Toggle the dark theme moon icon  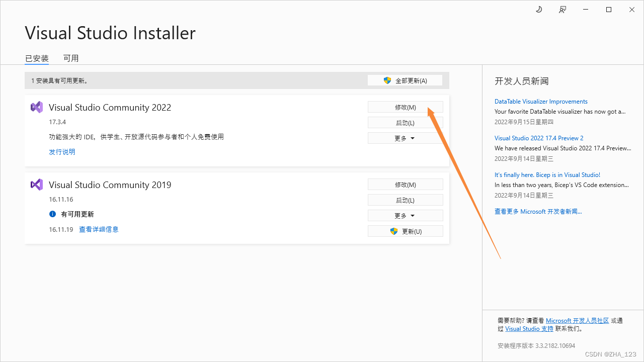539,10
